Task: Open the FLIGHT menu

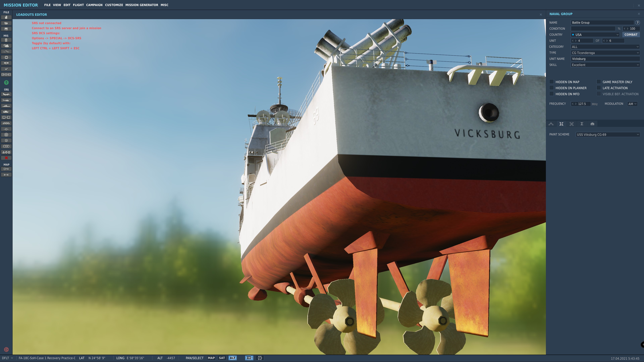Action: click(x=78, y=5)
